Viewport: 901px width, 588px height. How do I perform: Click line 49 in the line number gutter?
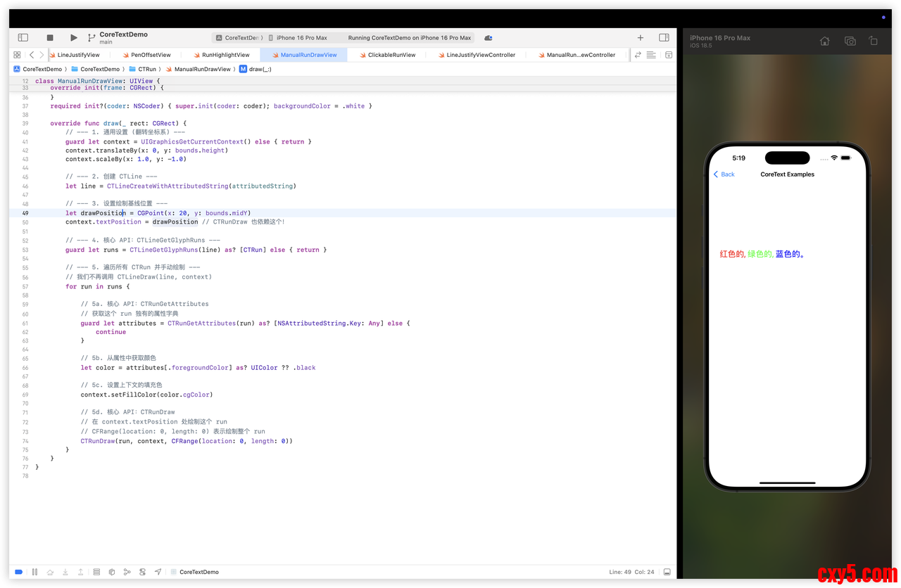pyautogui.click(x=25, y=213)
